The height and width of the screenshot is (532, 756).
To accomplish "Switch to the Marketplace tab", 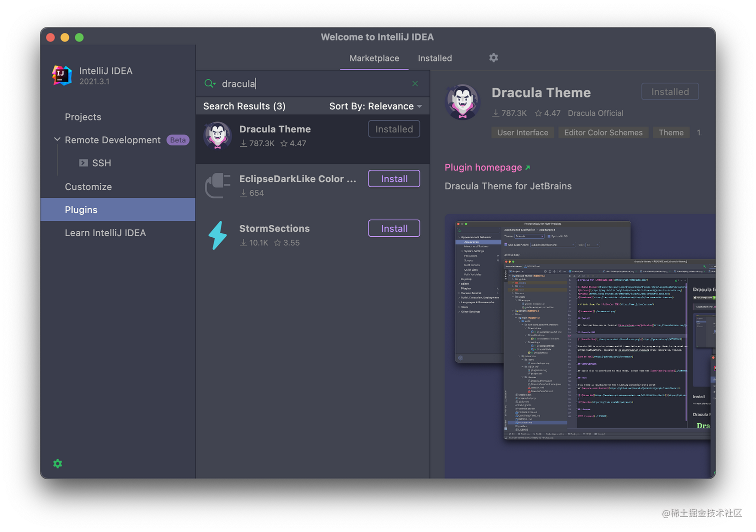I will point(374,58).
